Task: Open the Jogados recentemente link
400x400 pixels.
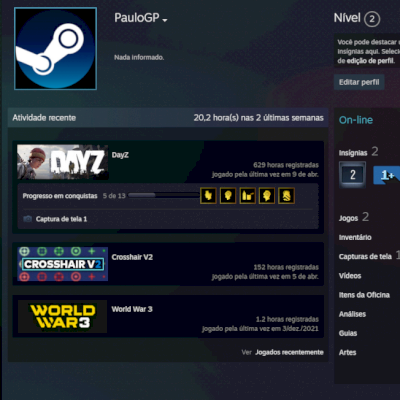Action: (x=289, y=352)
